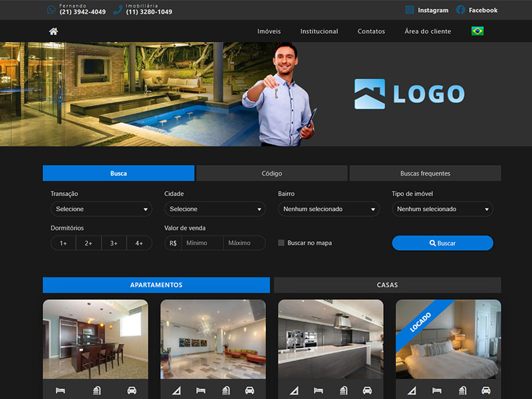Click the shower icon under kitchen apartment card

pyautogui.click(x=343, y=390)
